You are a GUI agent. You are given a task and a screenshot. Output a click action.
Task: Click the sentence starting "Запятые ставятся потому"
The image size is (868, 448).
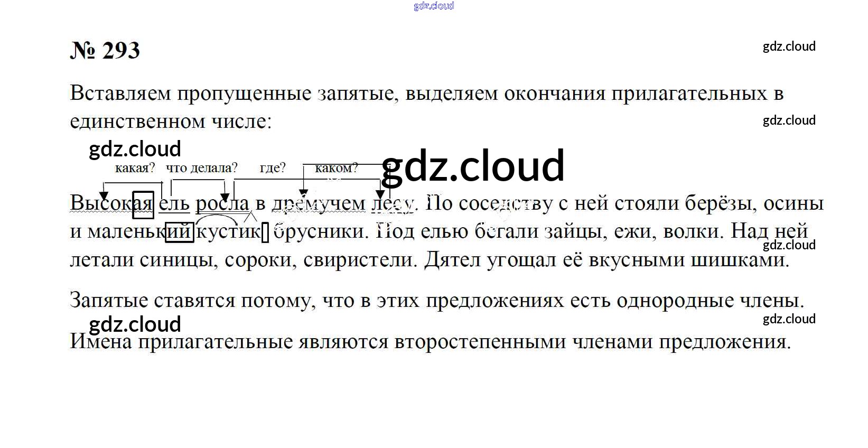(437, 301)
